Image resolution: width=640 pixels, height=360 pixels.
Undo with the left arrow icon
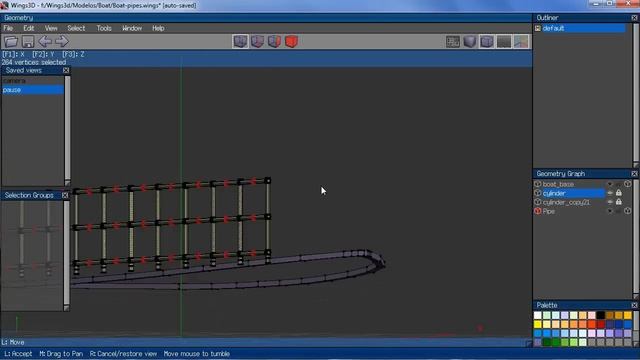(45, 41)
